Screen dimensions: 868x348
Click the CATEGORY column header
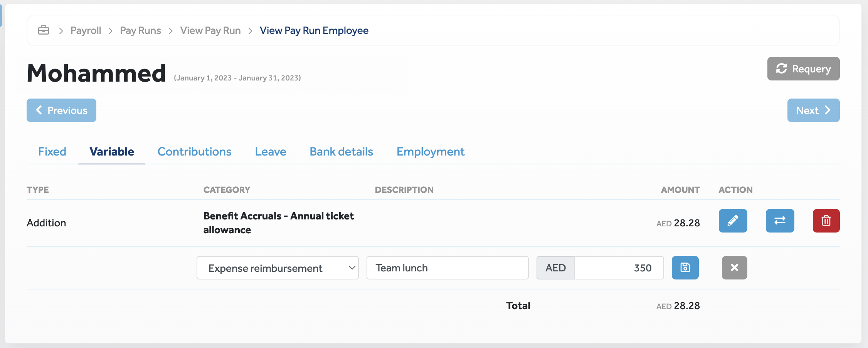[227, 190]
